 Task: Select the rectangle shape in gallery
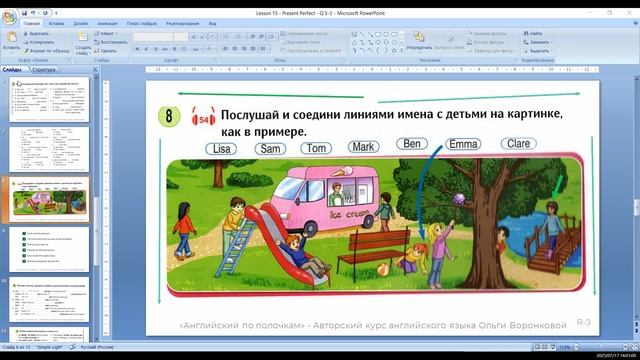[x=378, y=34]
